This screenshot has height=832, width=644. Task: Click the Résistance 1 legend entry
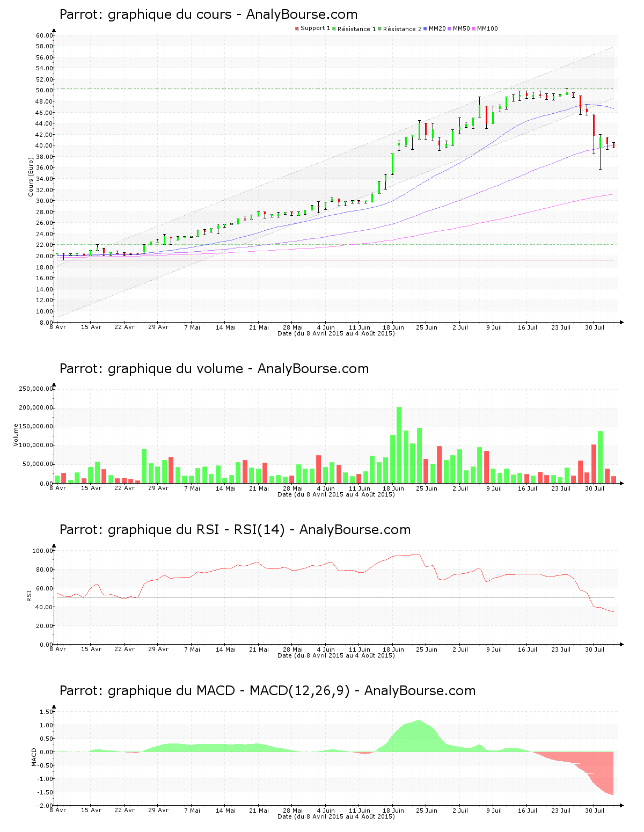coord(354,29)
